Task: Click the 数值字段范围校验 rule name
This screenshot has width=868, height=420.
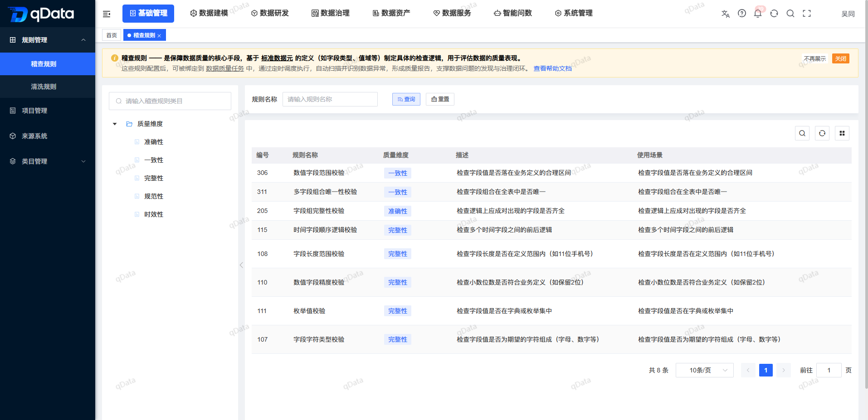Action: click(x=319, y=173)
